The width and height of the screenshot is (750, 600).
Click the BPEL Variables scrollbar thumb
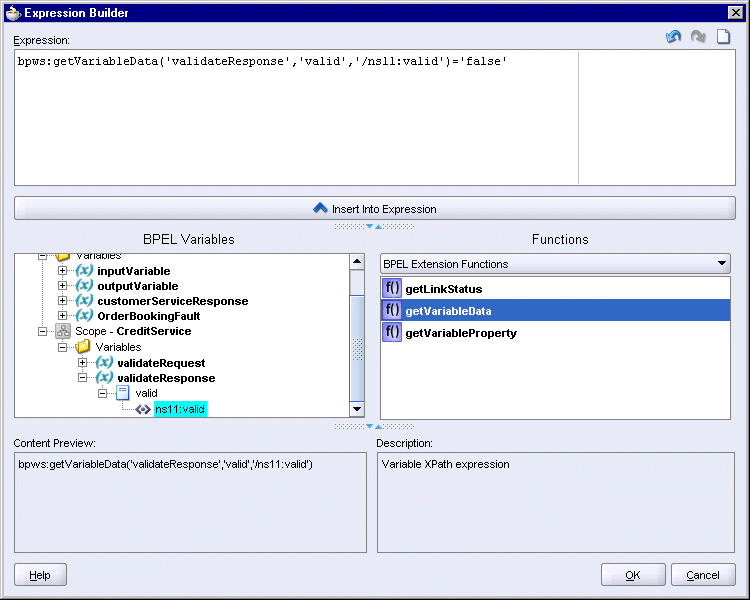[x=357, y=348]
